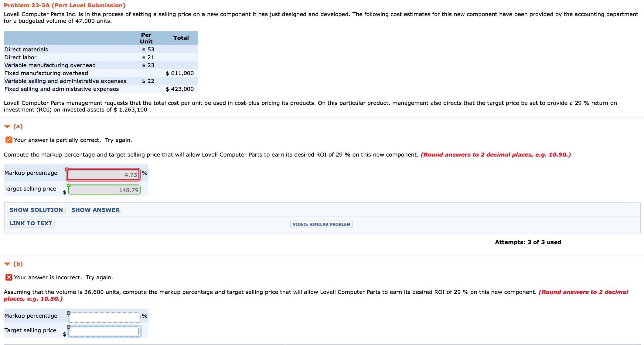
Task: Click the Problem 22-2A heading
Action: tap(64, 5)
